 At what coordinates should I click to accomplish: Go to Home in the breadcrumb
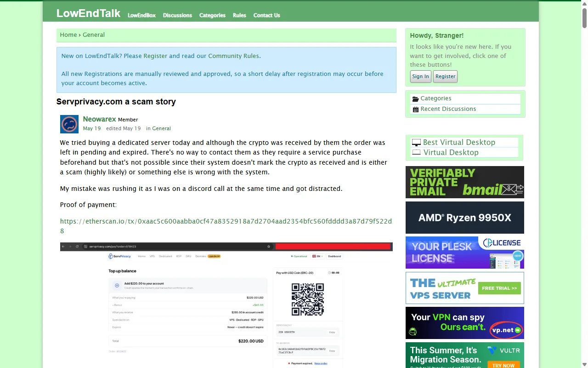click(68, 35)
